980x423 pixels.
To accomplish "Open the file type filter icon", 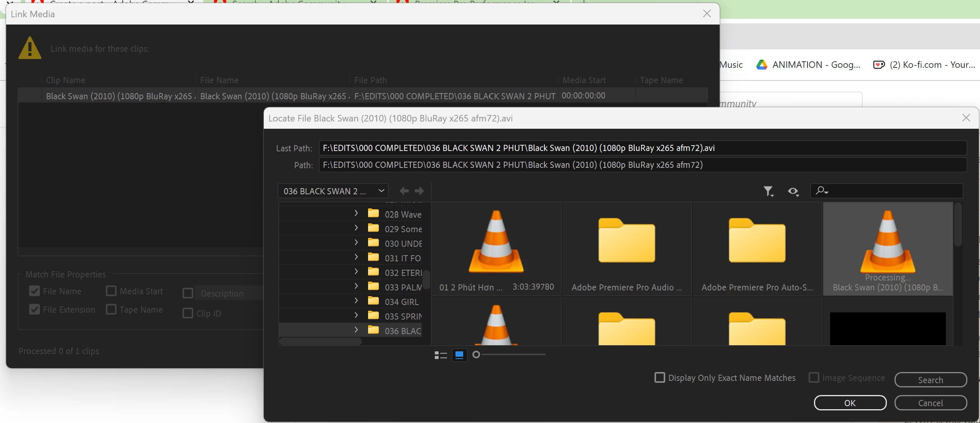I will tap(768, 191).
